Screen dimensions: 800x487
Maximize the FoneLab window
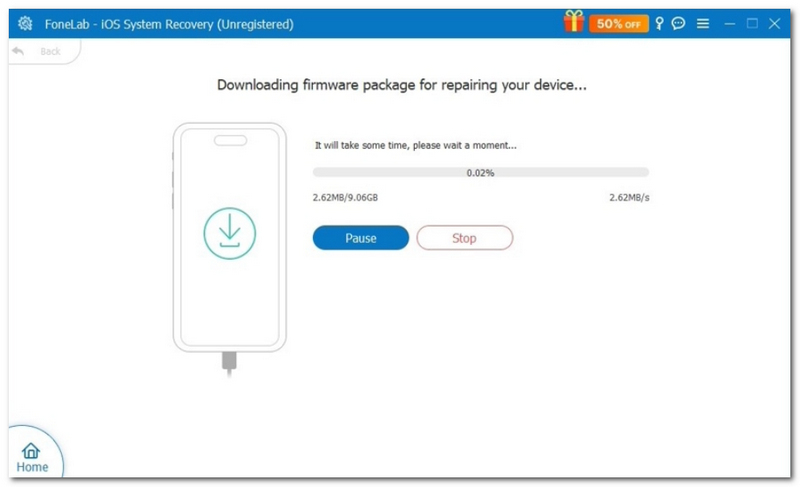[752, 23]
